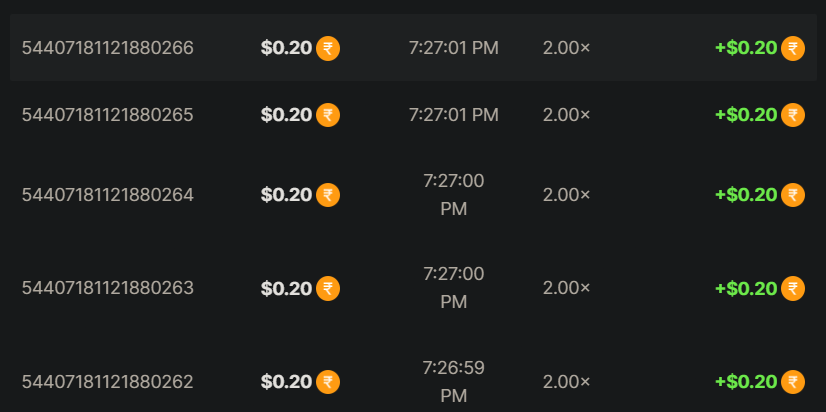Open bet ID 54407181121880265
This screenshot has width=826, height=412.
point(108,115)
